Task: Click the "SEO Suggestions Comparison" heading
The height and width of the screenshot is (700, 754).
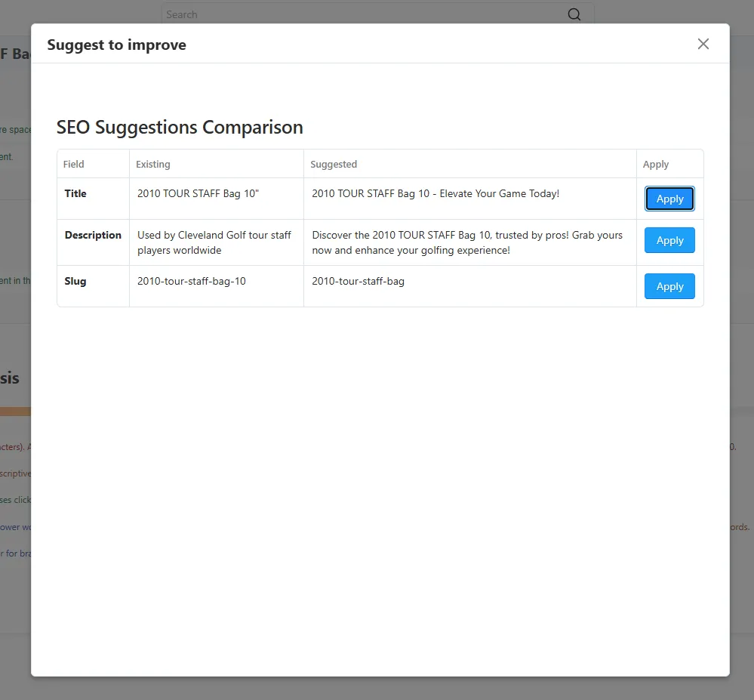Action: point(180,127)
